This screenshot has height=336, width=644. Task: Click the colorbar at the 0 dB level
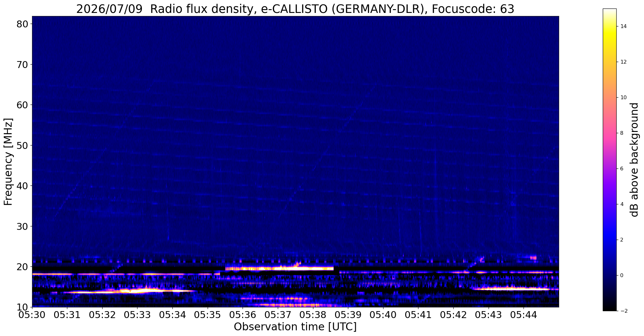(x=609, y=275)
